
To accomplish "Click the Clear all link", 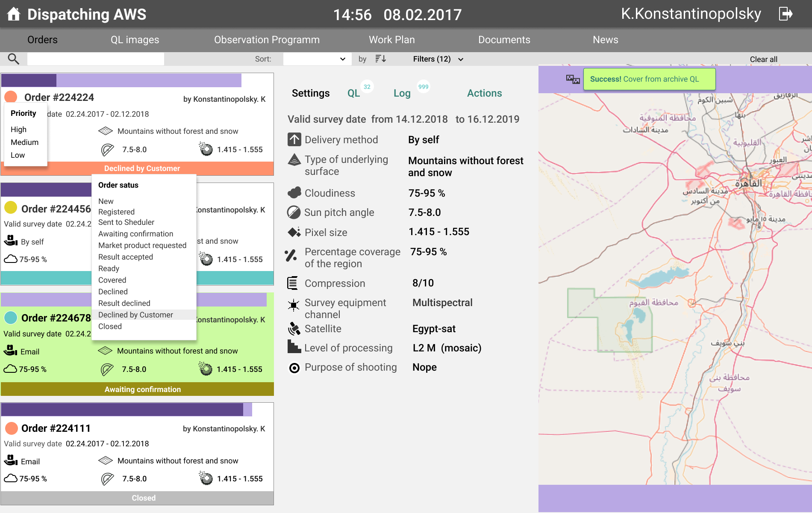I will pos(763,59).
